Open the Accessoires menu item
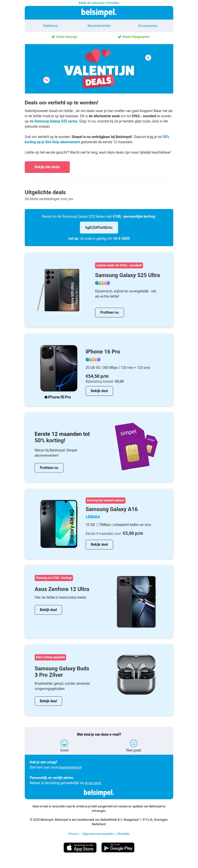This screenshot has height=868, width=198. click(148, 26)
